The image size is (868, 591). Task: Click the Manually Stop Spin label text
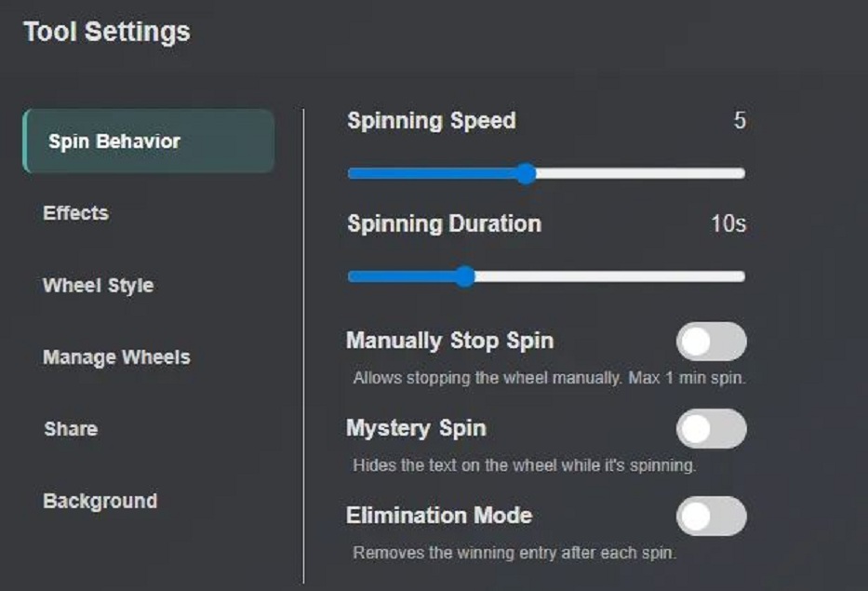[449, 341]
